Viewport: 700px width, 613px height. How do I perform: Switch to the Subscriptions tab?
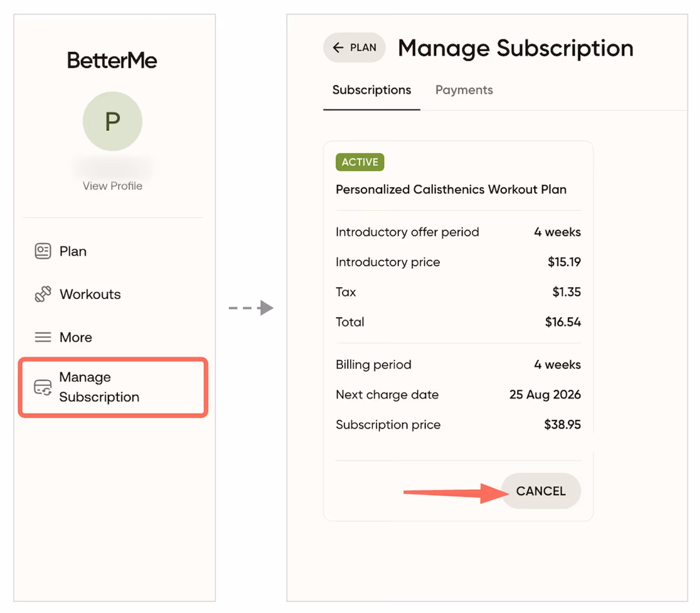(x=372, y=90)
